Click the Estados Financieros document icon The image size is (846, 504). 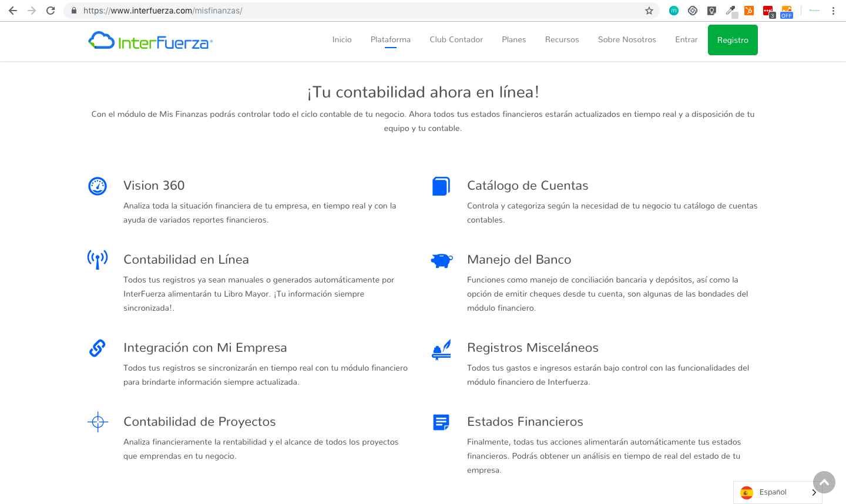point(441,422)
